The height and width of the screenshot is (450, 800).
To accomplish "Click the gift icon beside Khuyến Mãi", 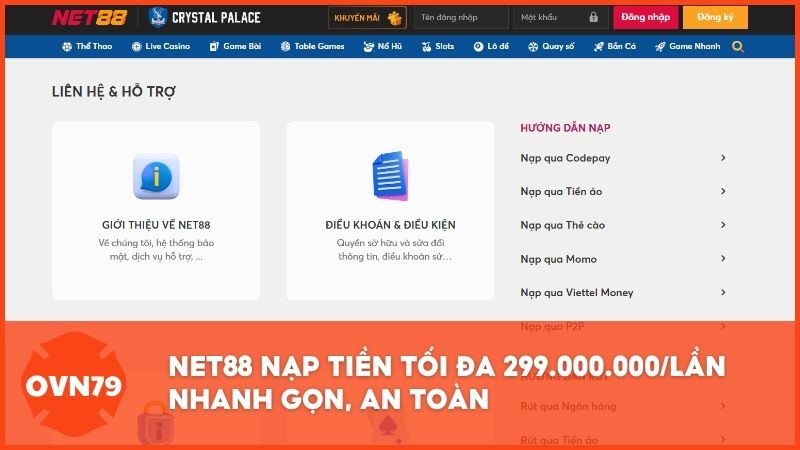I will (394, 18).
